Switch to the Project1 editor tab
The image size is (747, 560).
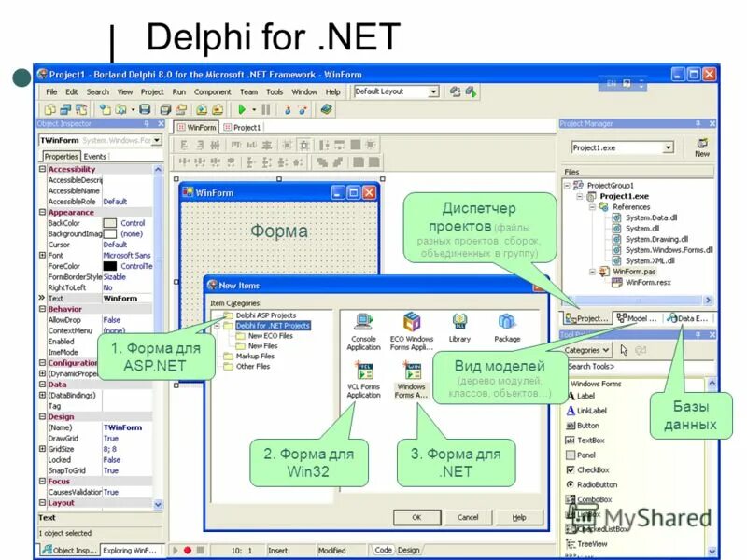[x=243, y=128]
